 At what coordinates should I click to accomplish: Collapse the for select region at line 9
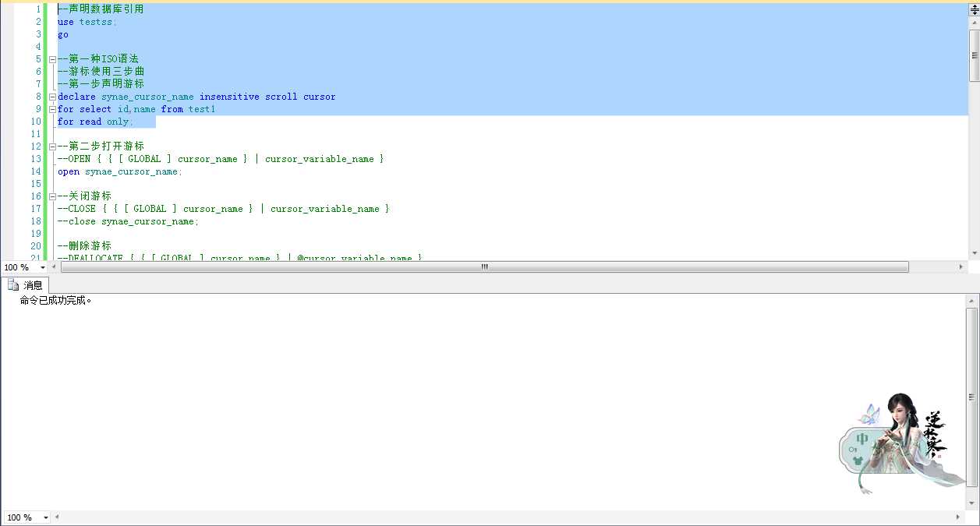(52, 109)
